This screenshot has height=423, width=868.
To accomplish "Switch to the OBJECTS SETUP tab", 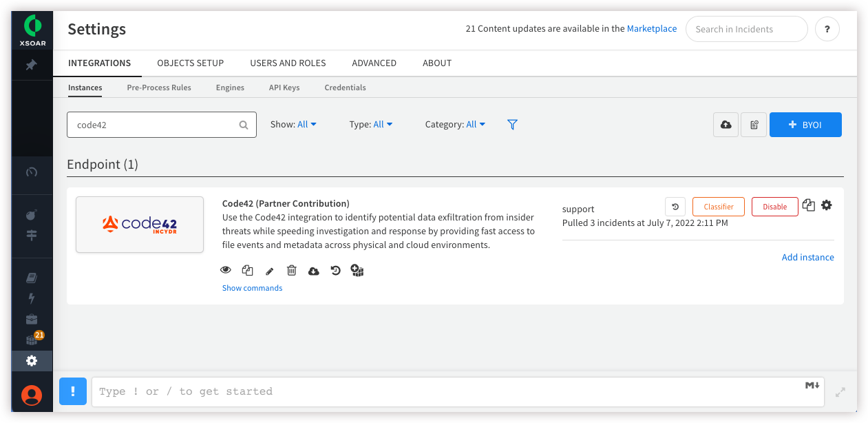I will [190, 63].
